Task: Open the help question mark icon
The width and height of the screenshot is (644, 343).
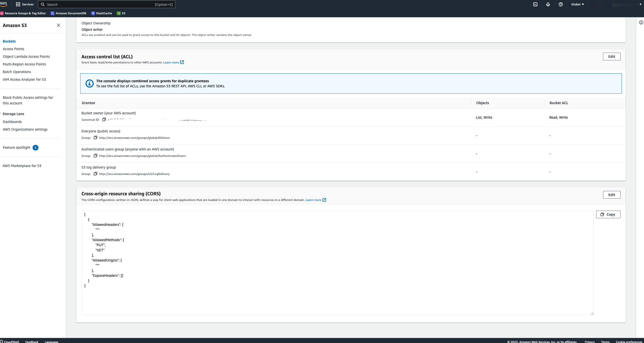Action: coord(561,4)
